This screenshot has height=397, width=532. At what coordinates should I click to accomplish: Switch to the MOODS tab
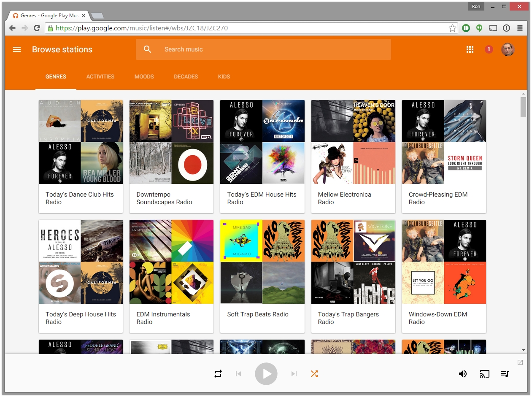(144, 76)
